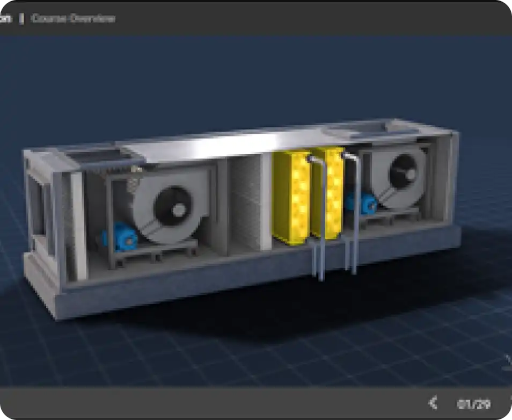Select the left yellow coil
This screenshot has width=512, height=420.
(291, 197)
